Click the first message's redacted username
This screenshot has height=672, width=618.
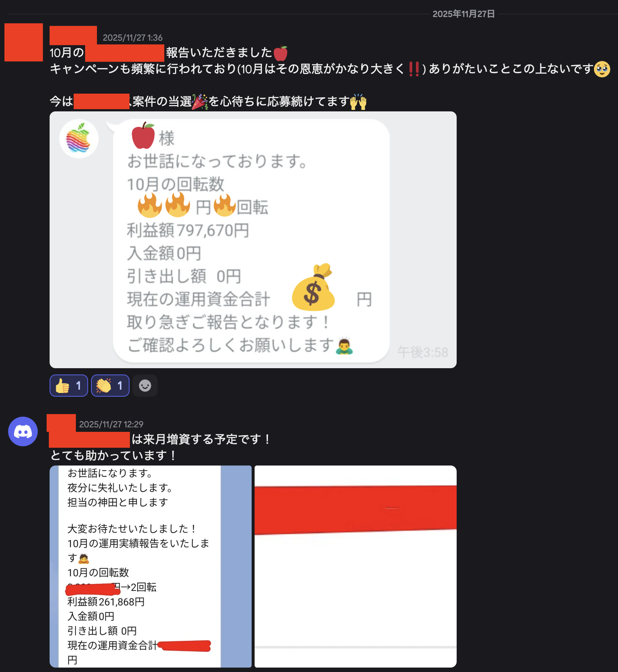pos(73,35)
